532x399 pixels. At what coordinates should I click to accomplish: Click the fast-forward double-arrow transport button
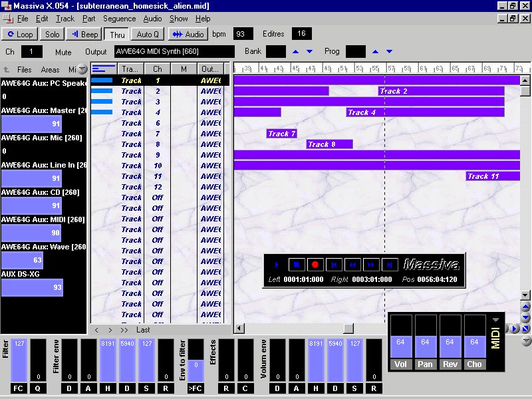point(371,265)
